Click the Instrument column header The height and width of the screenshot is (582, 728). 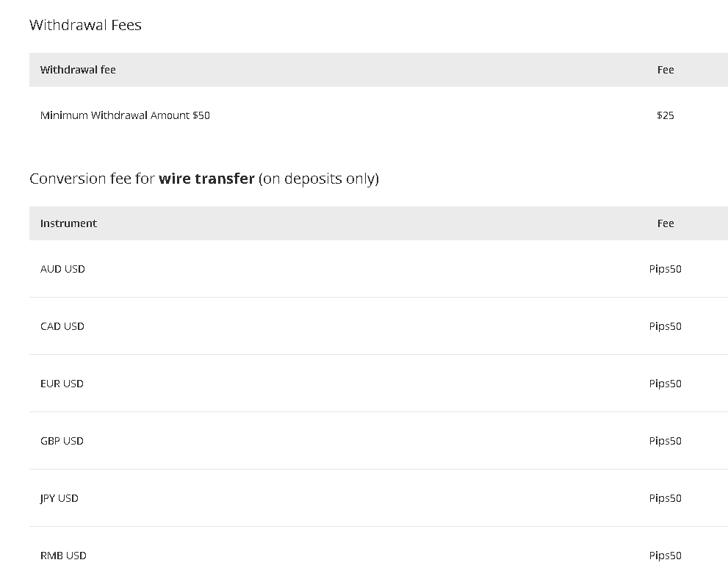[x=69, y=223]
